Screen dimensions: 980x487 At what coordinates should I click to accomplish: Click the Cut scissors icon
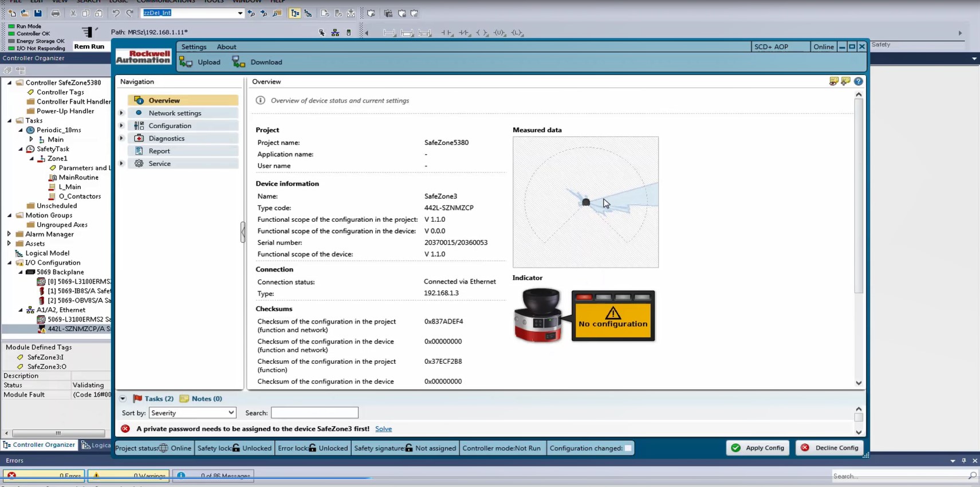click(73, 13)
